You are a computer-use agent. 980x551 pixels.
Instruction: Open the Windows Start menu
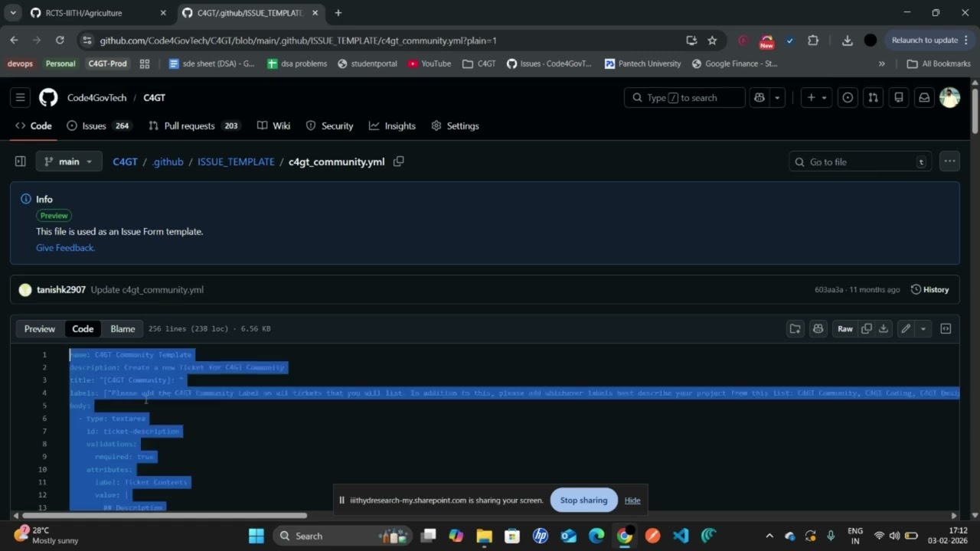[256, 536]
